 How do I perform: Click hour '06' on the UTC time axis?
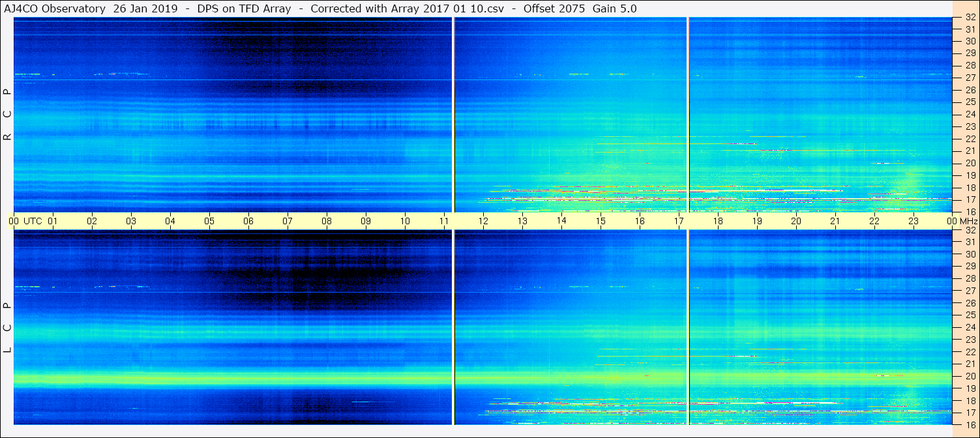(248, 221)
